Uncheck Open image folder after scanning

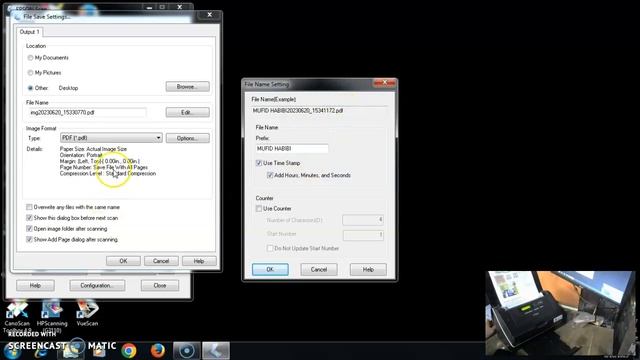pyautogui.click(x=29, y=229)
